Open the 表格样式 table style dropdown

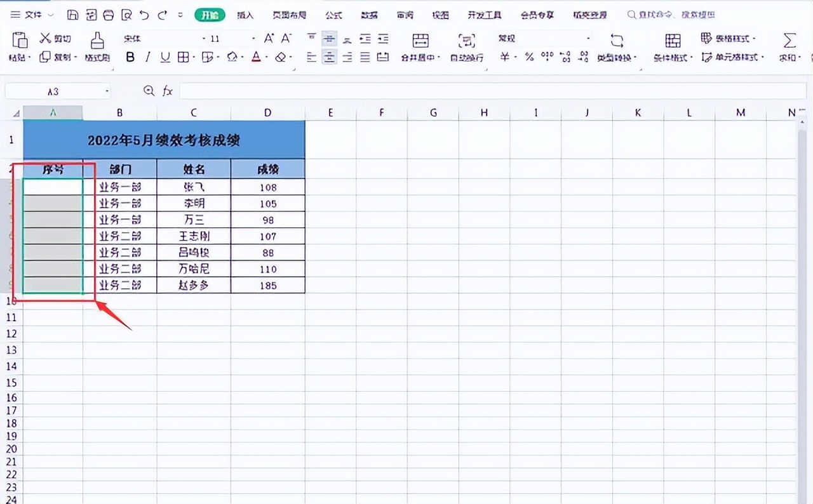click(x=729, y=39)
